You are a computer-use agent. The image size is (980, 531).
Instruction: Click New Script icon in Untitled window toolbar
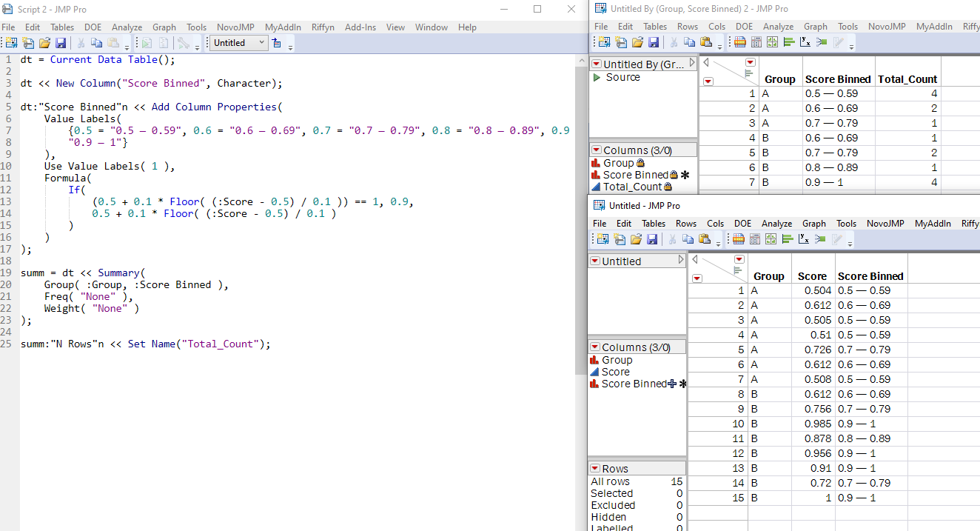pyautogui.click(x=620, y=238)
